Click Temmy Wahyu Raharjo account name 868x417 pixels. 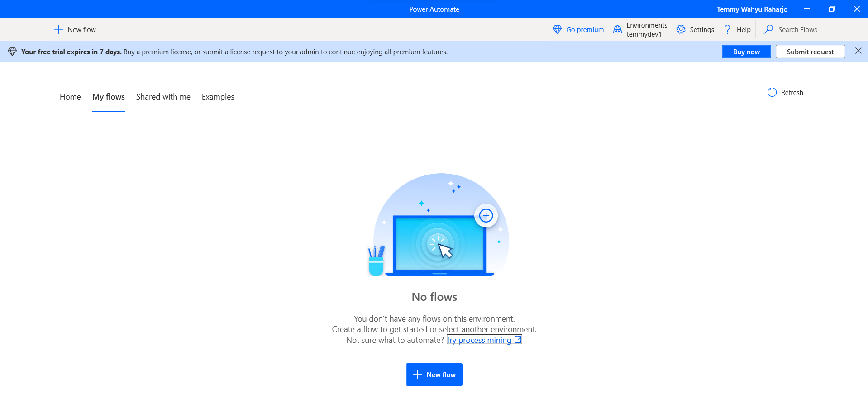(x=752, y=9)
